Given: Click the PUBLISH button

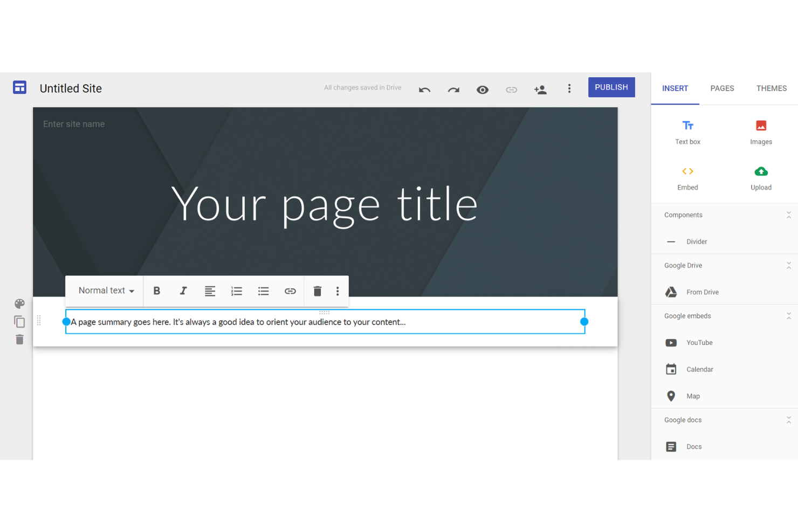Looking at the screenshot, I should [x=611, y=87].
